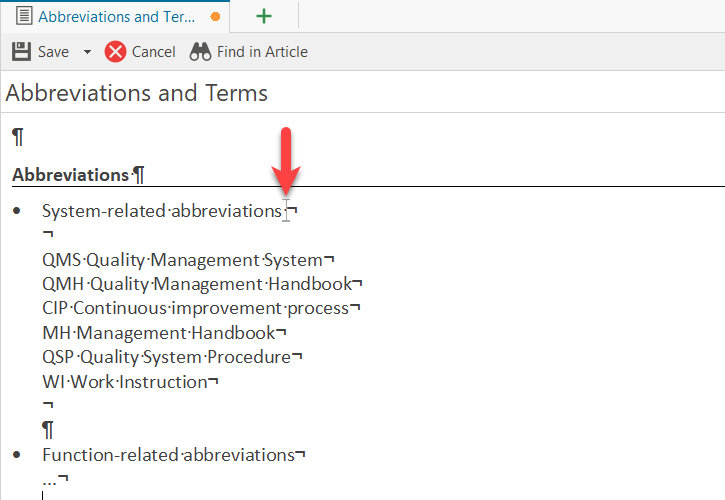
Task: Click the Function-related abbreviations bullet text
Action: (x=167, y=455)
